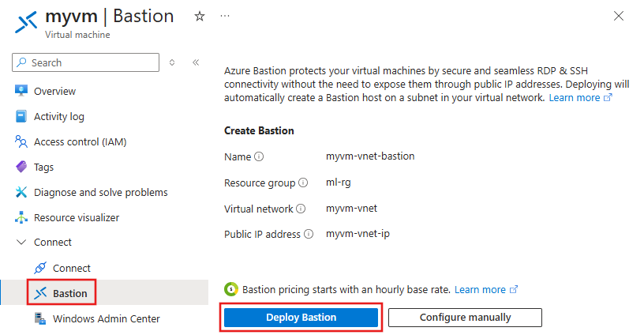Click the Configure manually button
Image resolution: width=644 pixels, height=335 pixels.
(465, 318)
